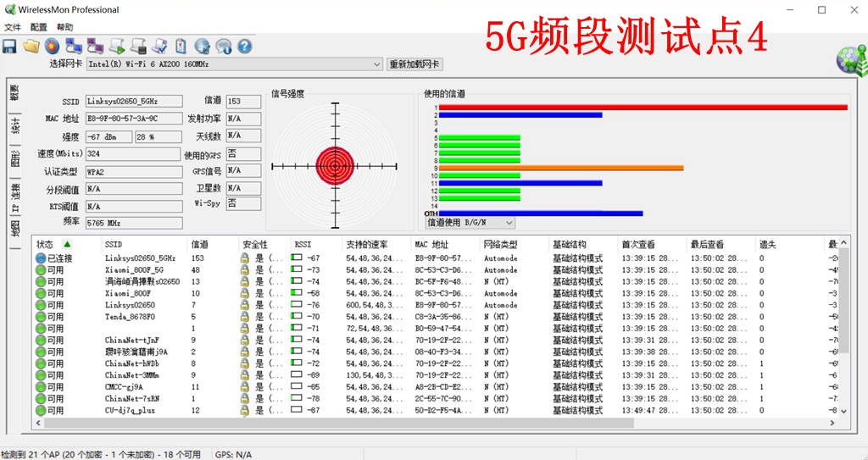
Task: Click the green status icon for Xiaomi_800F_5G
Action: pos(41,270)
